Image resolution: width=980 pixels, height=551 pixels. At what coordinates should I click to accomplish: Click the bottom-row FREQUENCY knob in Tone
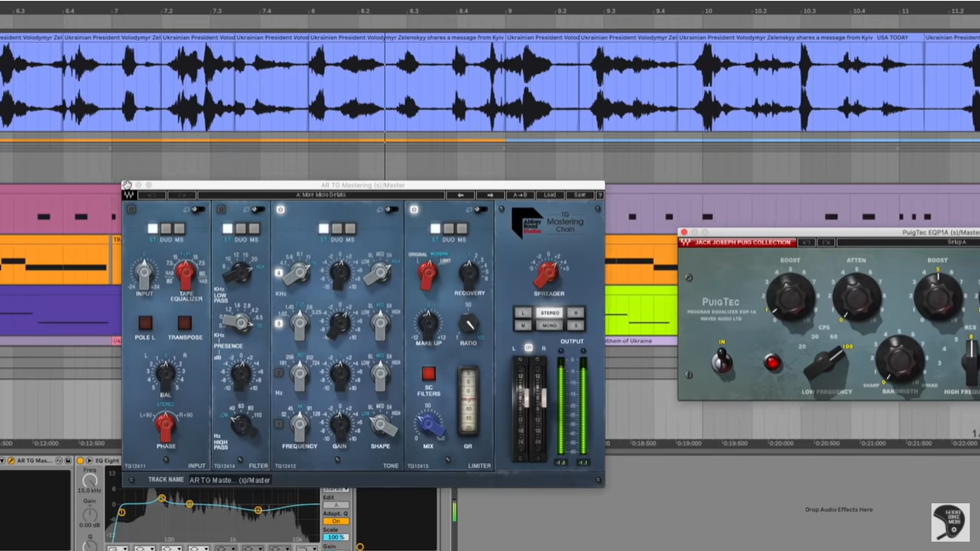coord(300,425)
